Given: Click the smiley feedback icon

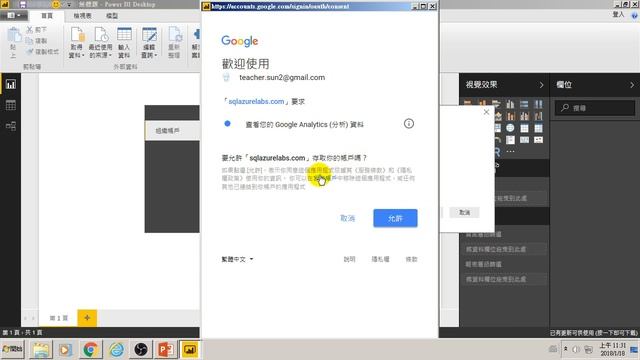Looking at the screenshot, I should point(56,4).
